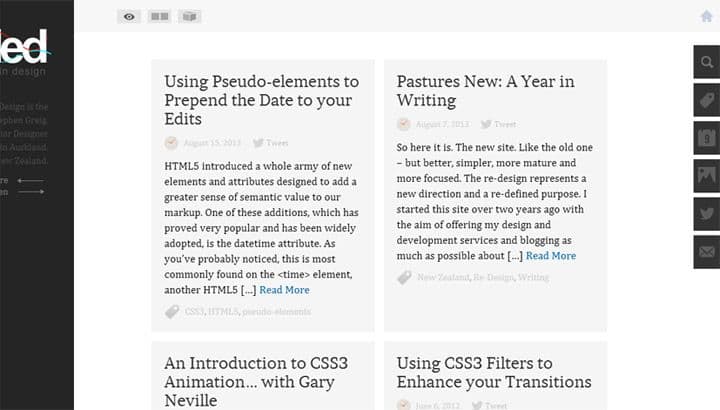720x410 pixels.
Task: Toggle the eye view mode button
Action: pos(129,16)
